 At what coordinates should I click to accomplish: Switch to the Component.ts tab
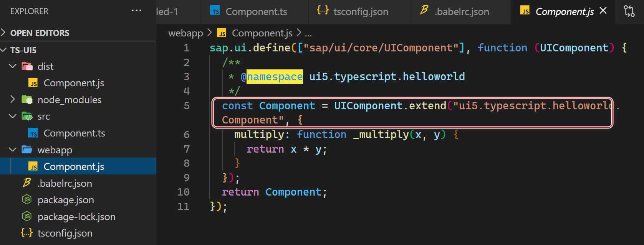pos(255,12)
